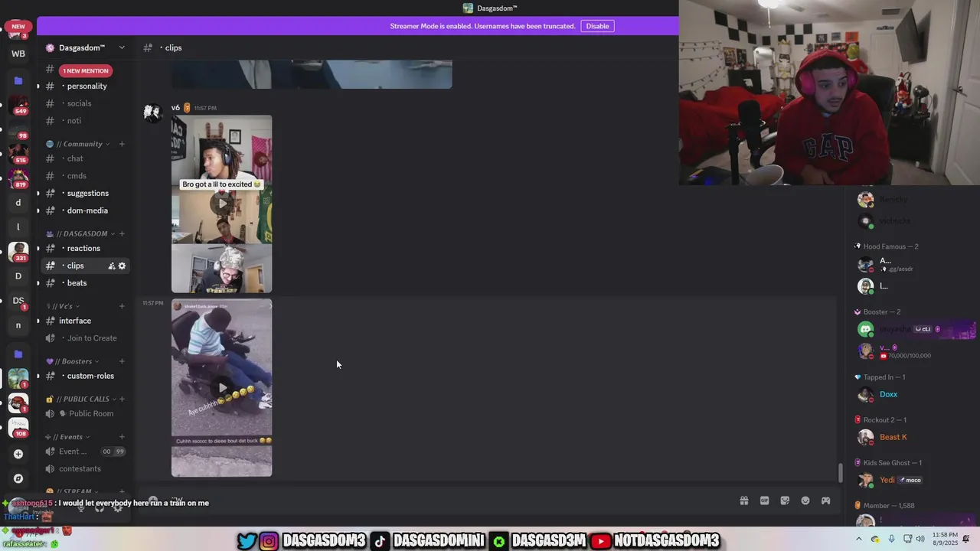
Task: Open the clips channel hashtag header icon
Action: (148, 47)
